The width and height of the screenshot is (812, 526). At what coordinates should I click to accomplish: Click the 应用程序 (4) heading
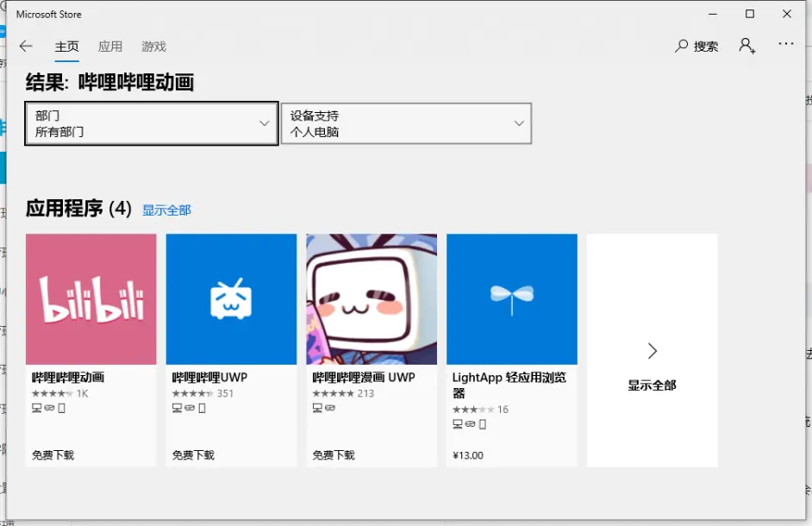click(78, 209)
